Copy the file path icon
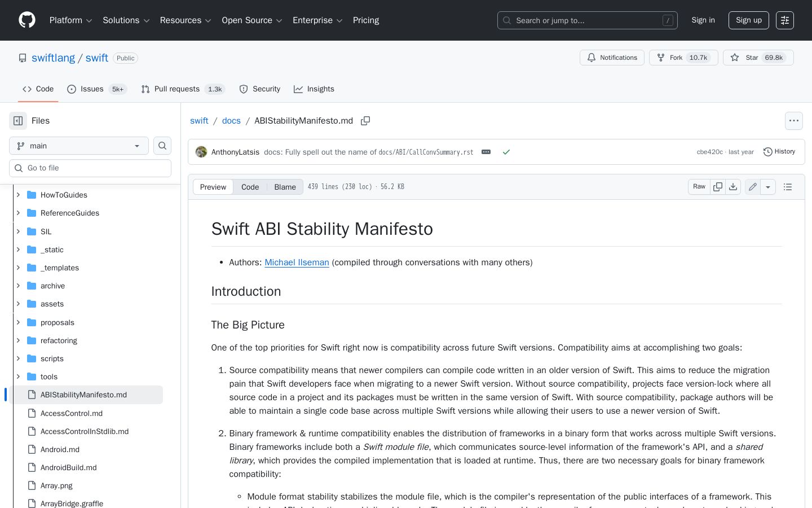The height and width of the screenshot is (508, 812). 365,121
